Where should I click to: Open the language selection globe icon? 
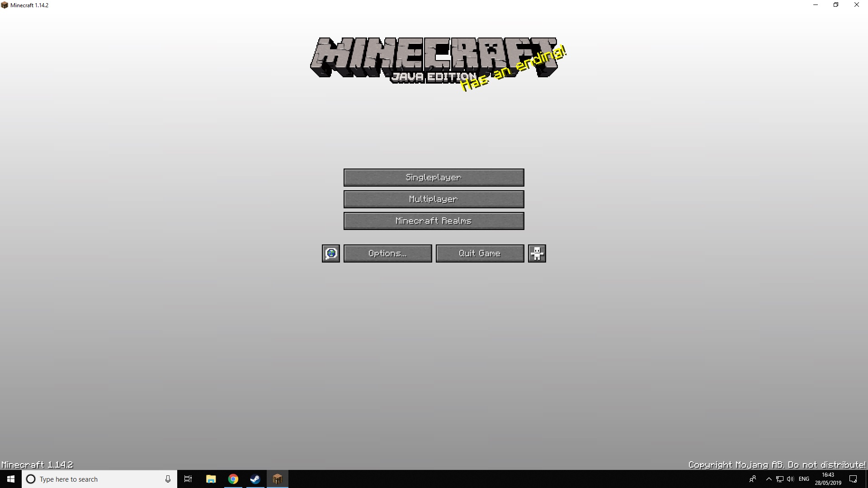[330, 253]
